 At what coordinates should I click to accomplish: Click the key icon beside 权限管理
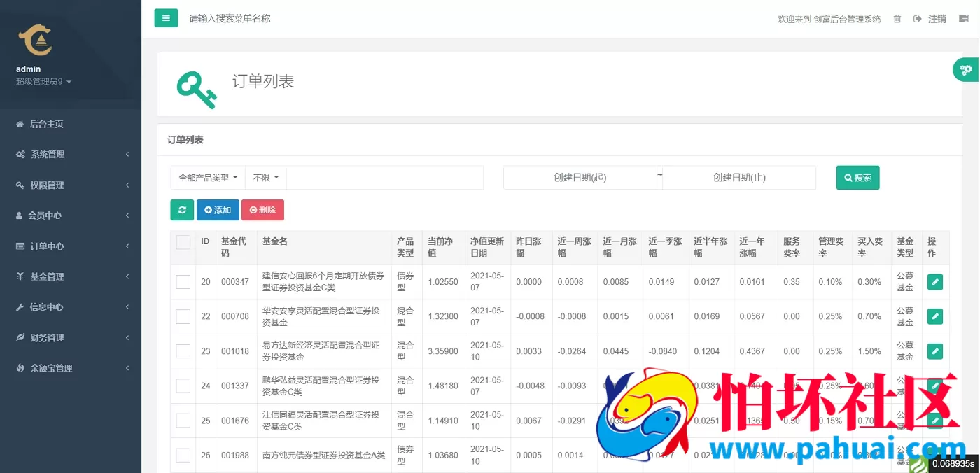point(20,185)
